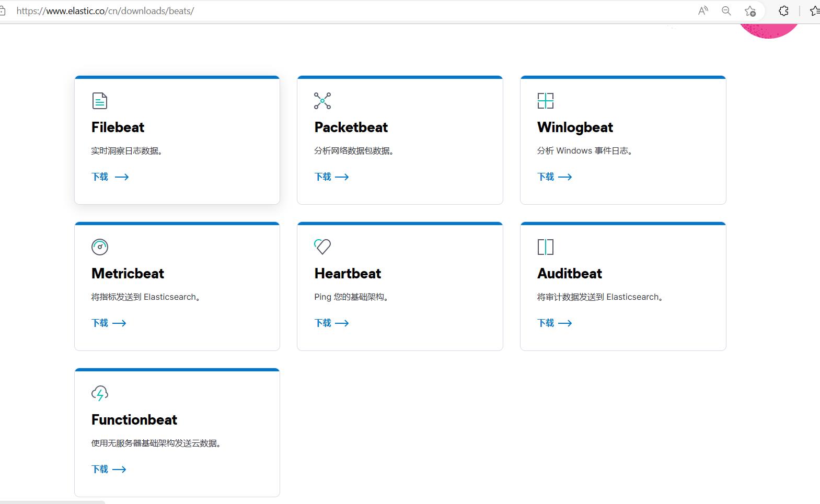
Task: Click the text 分析网络数据包数据。
Action: click(354, 151)
